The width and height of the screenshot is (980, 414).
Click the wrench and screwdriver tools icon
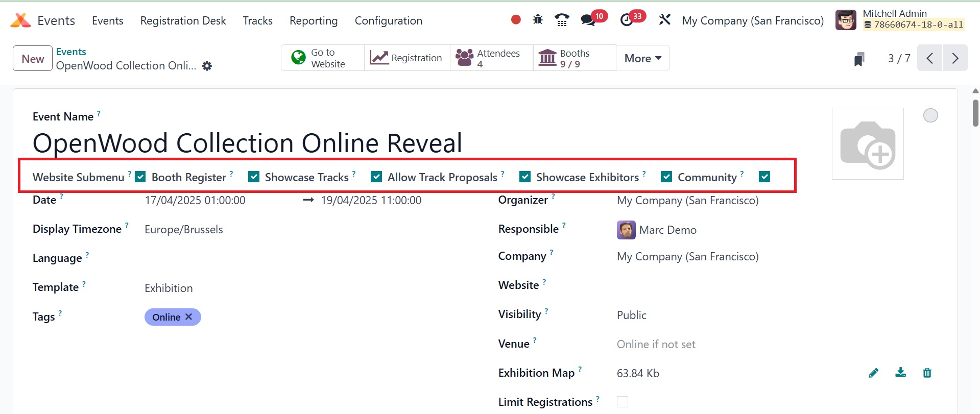(x=664, y=20)
